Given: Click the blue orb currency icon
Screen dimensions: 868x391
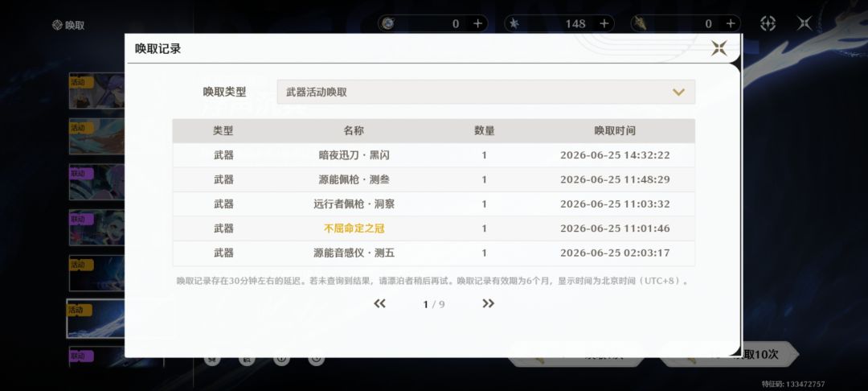Looking at the screenshot, I should [x=388, y=24].
